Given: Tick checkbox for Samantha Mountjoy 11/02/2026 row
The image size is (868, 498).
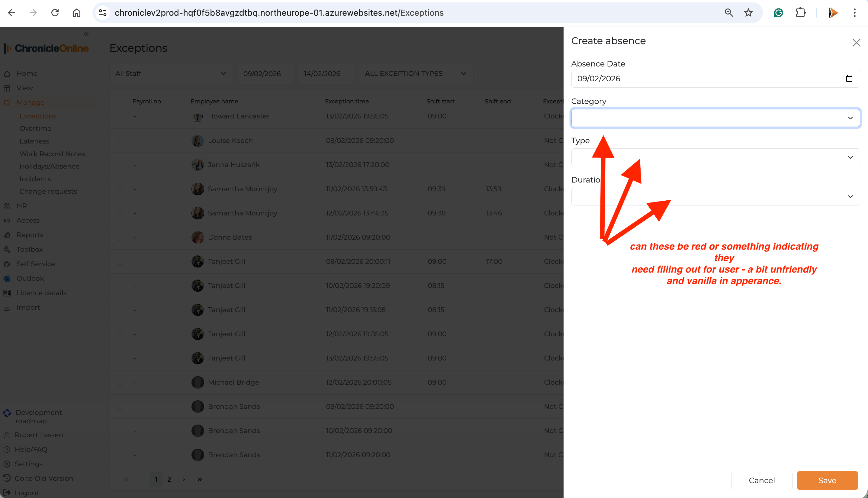Looking at the screenshot, I should coord(120,189).
